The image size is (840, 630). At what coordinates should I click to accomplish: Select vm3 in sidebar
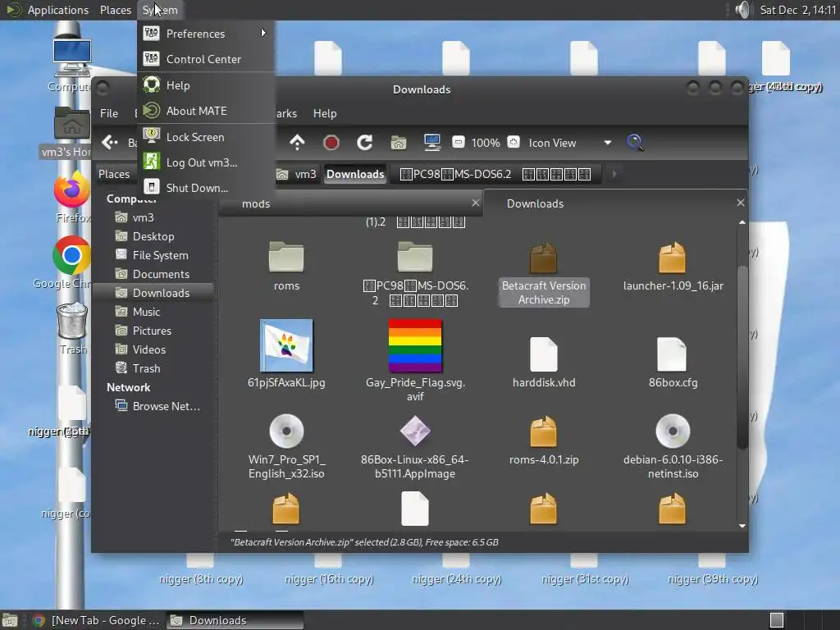click(x=154, y=217)
